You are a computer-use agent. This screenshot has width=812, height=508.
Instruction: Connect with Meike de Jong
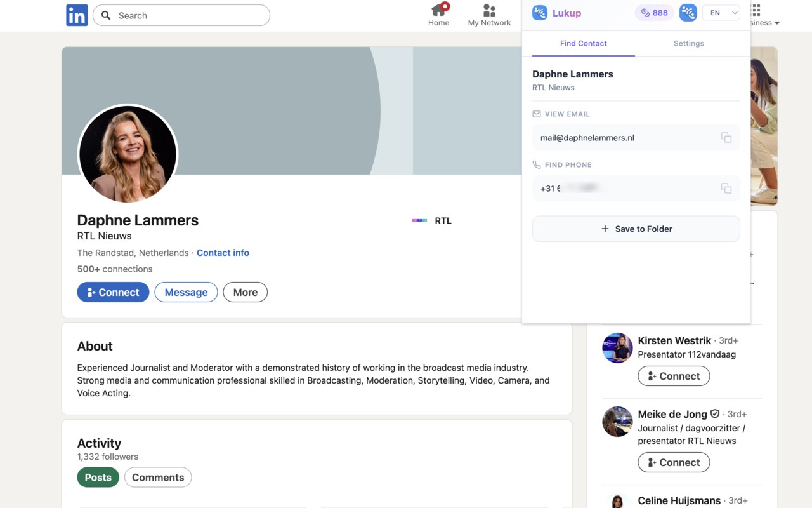pos(674,462)
